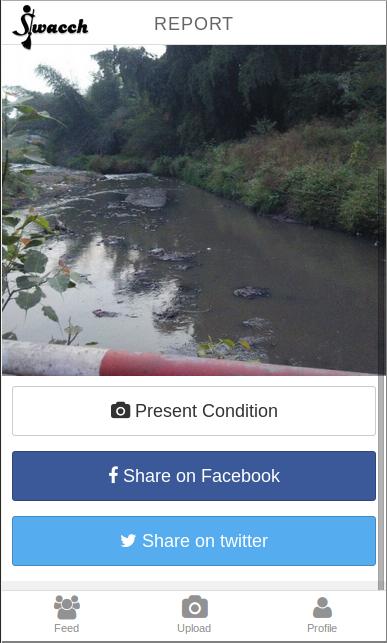
Task: Click the Swacch logo in header
Action: [50, 27]
